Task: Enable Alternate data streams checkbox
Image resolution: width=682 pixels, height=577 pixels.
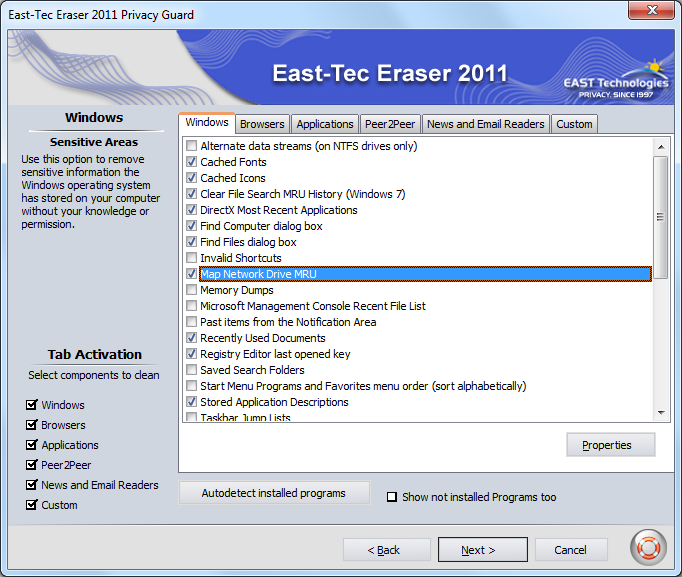Action: tap(191, 145)
